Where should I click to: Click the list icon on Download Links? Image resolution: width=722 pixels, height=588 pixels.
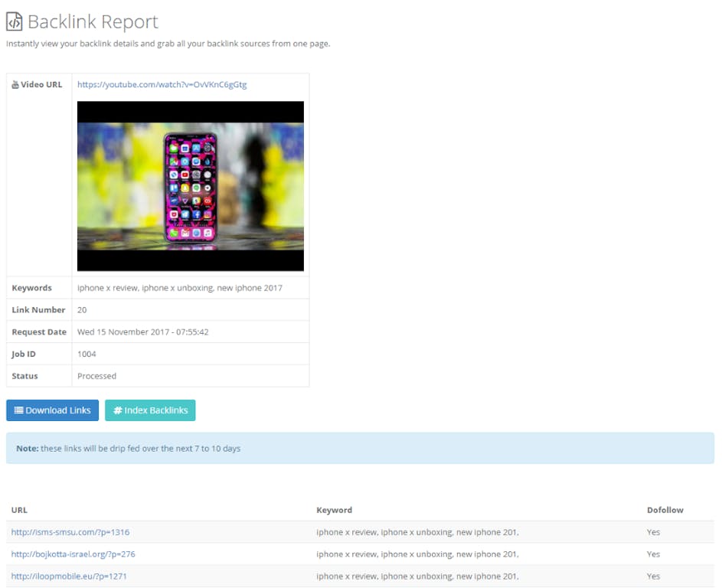18,410
